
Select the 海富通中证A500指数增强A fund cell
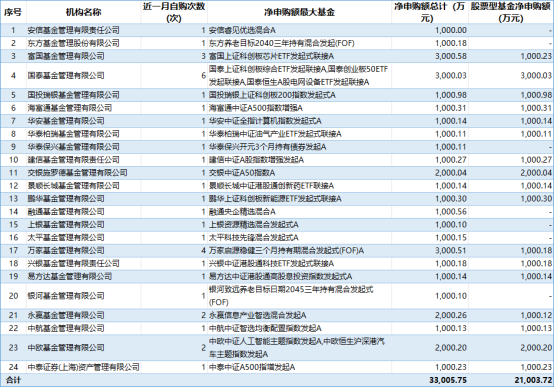coord(299,108)
